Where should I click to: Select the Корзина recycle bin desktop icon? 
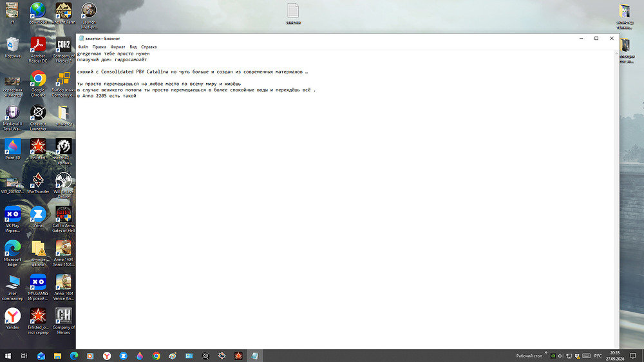[x=12, y=48]
